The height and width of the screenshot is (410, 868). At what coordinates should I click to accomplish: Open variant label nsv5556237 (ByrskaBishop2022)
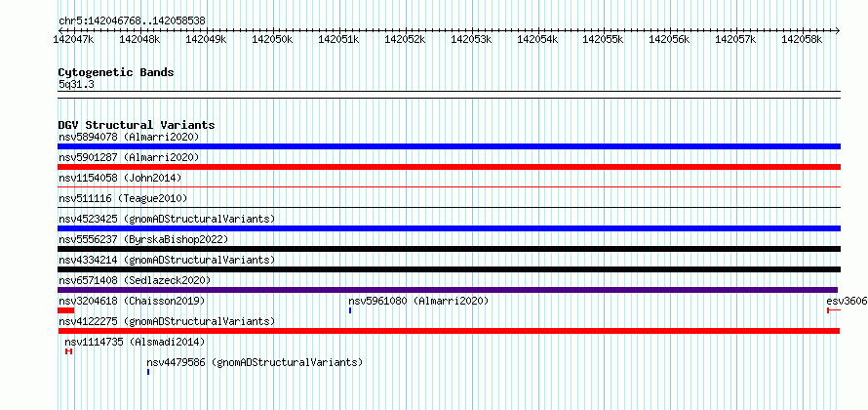tap(143, 239)
